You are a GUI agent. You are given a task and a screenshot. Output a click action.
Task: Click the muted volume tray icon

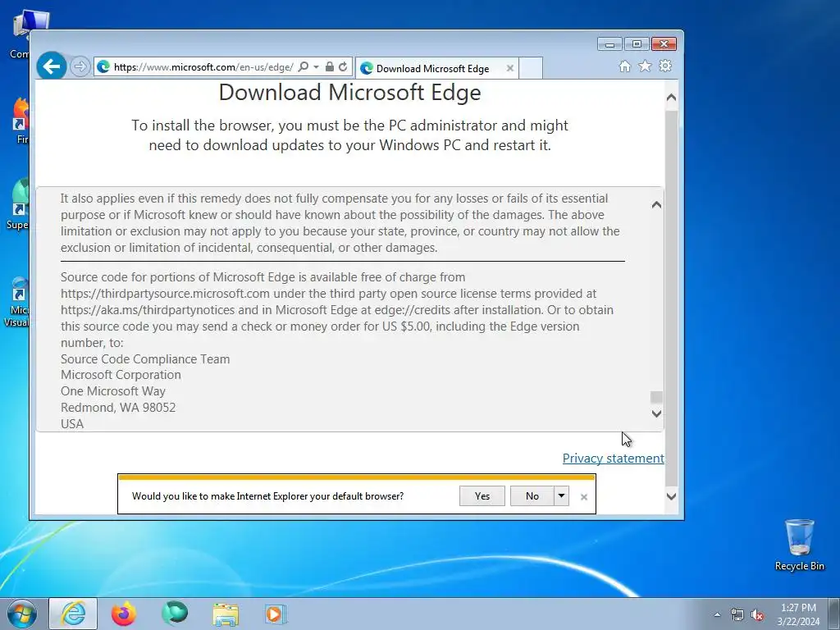pos(757,615)
